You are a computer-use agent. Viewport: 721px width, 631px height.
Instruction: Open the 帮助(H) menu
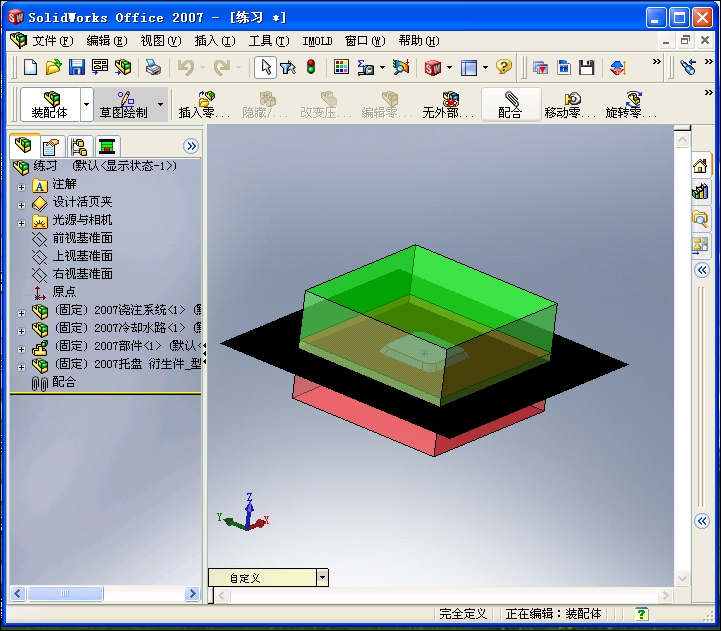[419, 41]
